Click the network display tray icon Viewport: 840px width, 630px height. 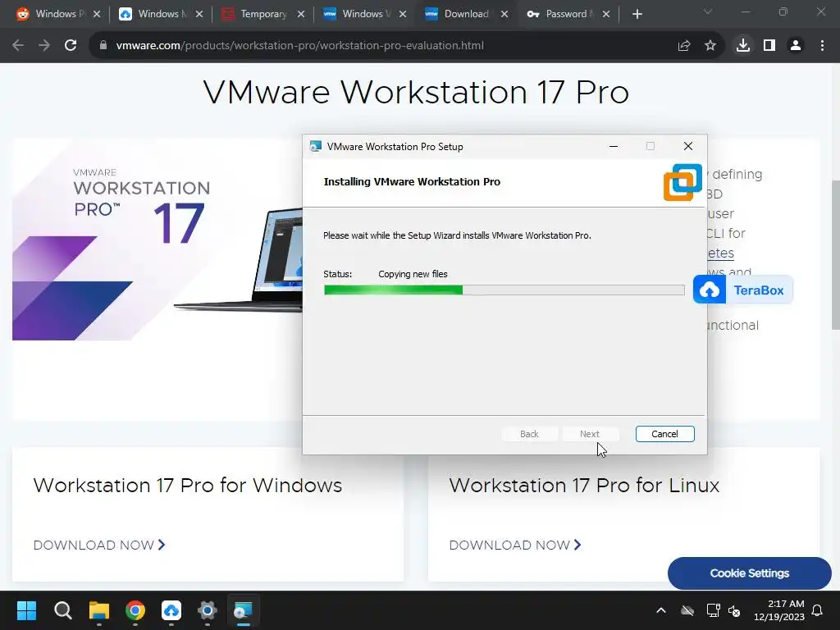coord(713,610)
